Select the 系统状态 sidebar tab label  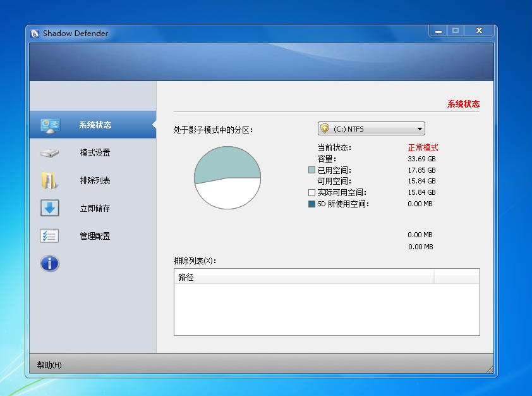95,125
